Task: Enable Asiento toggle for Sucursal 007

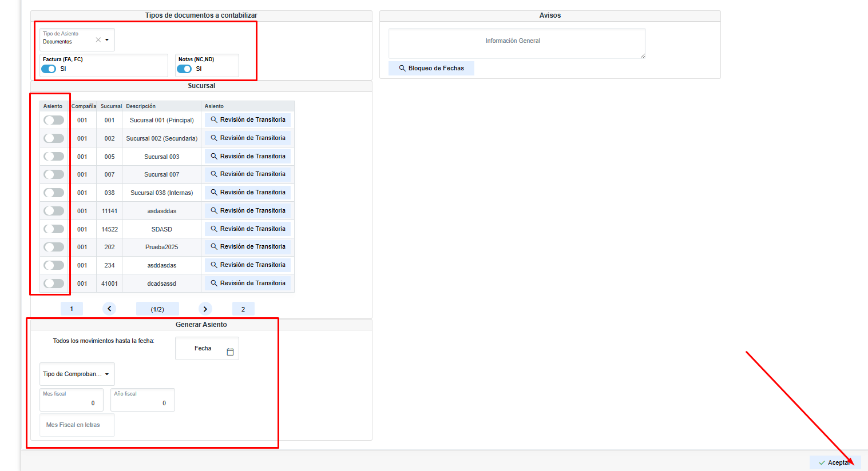Action: click(54, 174)
